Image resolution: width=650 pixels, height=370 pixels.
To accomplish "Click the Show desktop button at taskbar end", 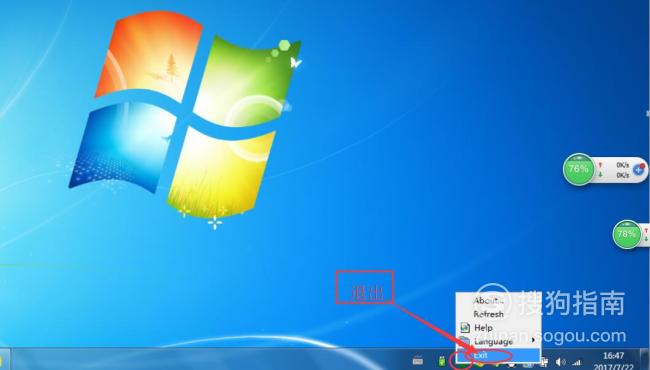I will point(645,360).
